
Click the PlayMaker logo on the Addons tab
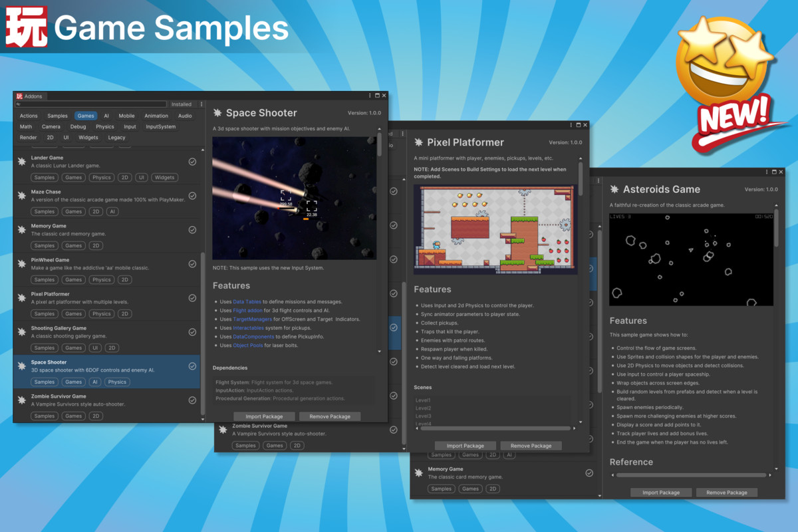[x=19, y=96]
